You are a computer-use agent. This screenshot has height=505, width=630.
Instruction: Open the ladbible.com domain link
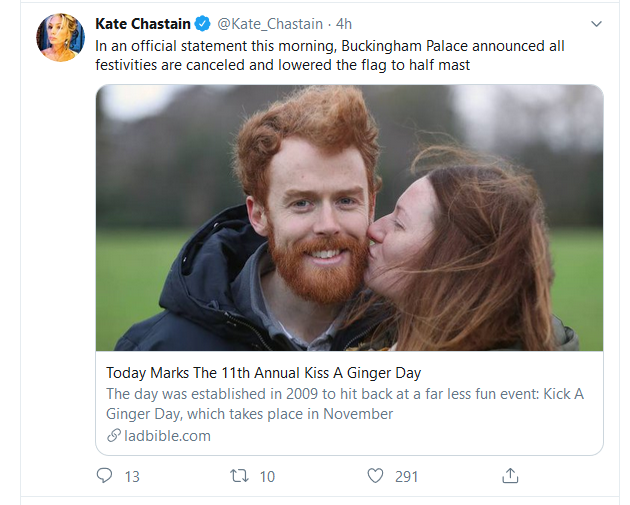click(x=167, y=436)
